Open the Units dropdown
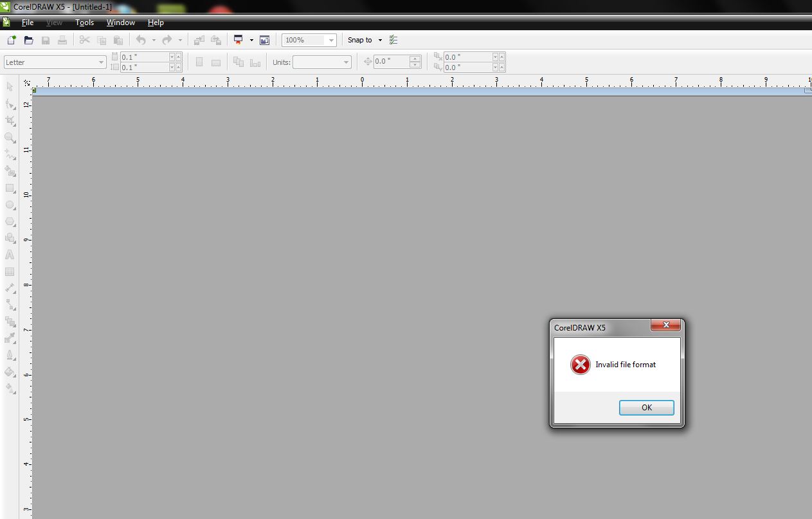The width and height of the screenshot is (812, 519). (x=347, y=62)
